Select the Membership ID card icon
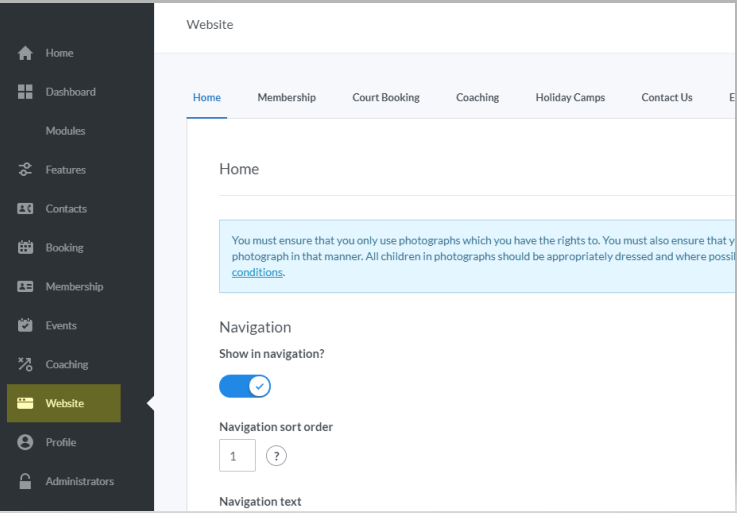 [x=26, y=287]
